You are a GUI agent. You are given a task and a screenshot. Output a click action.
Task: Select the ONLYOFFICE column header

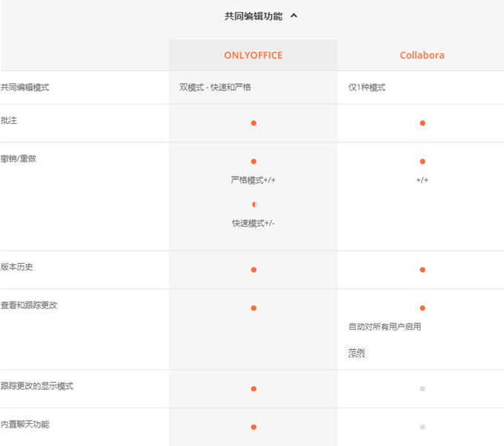point(253,56)
